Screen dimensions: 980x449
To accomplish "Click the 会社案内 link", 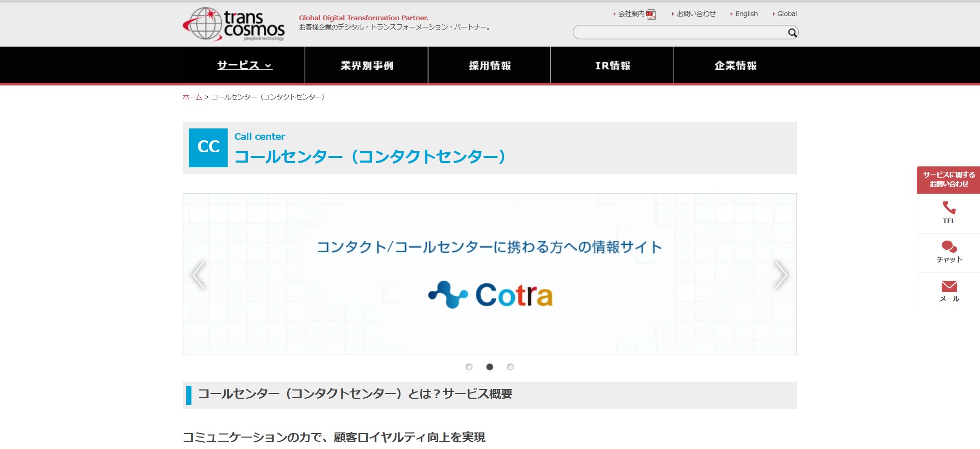I will click(x=631, y=14).
